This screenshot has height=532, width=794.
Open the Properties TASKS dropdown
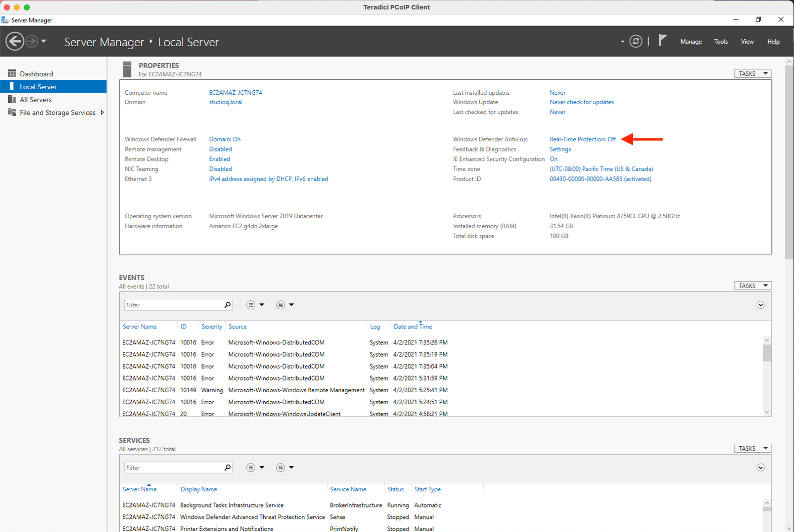[x=752, y=73]
